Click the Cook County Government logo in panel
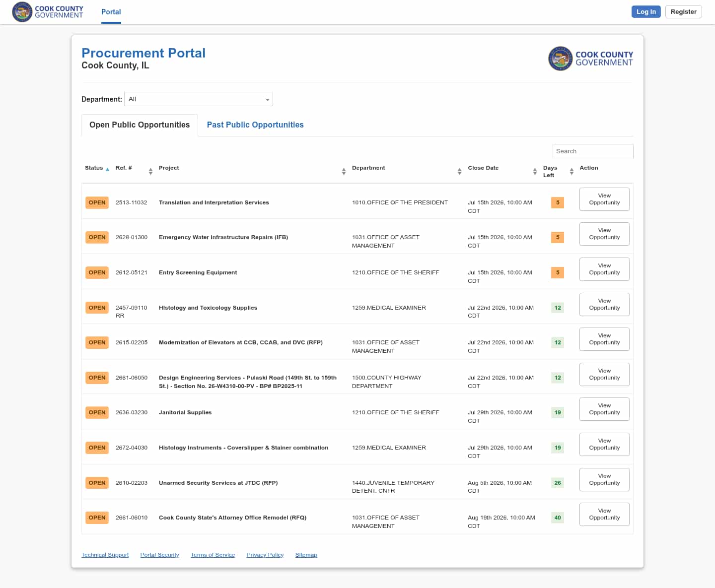This screenshot has width=715, height=588. coord(590,59)
